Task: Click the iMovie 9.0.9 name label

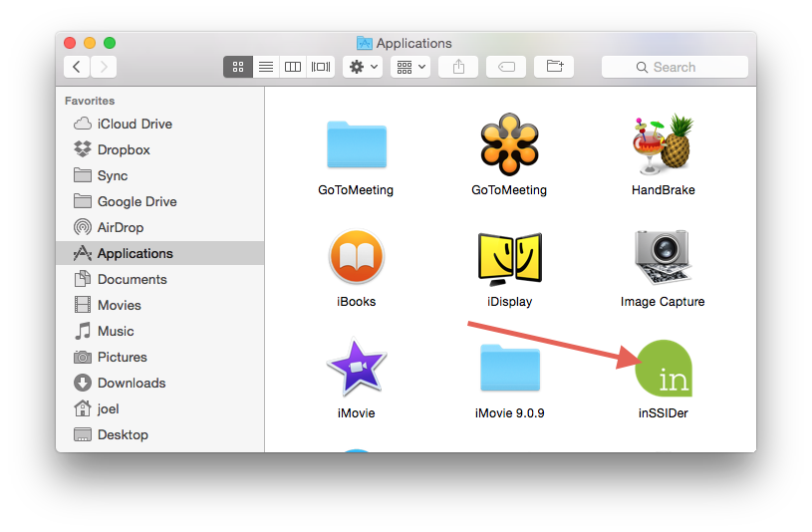Action: (509, 413)
